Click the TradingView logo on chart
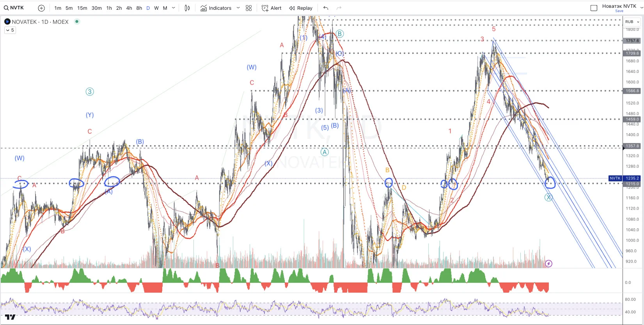Image resolution: width=644 pixels, height=325 pixels. pyautogui.click(x=10, y=317)
